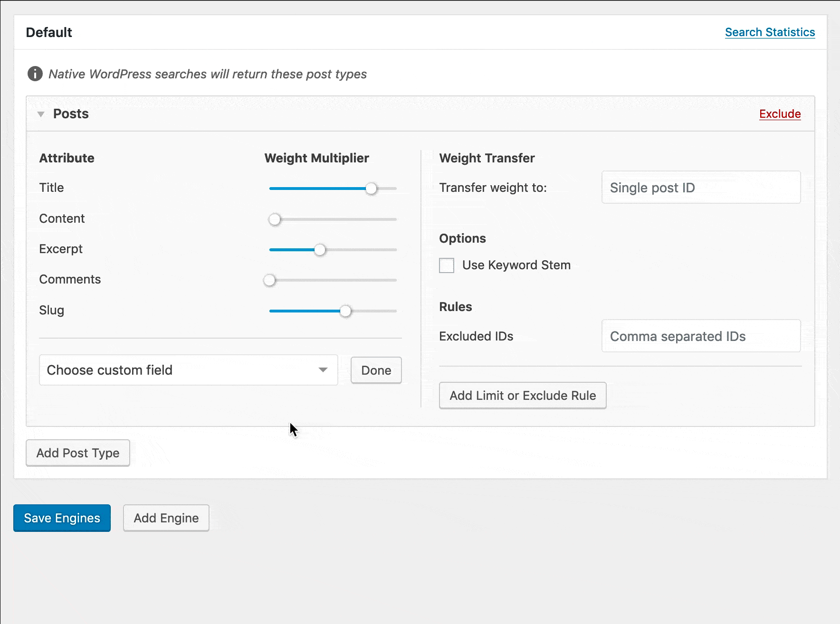Click the red Exclude link for Posts
The height and width of the screenshot is (624, 840).
click(780, 114)
